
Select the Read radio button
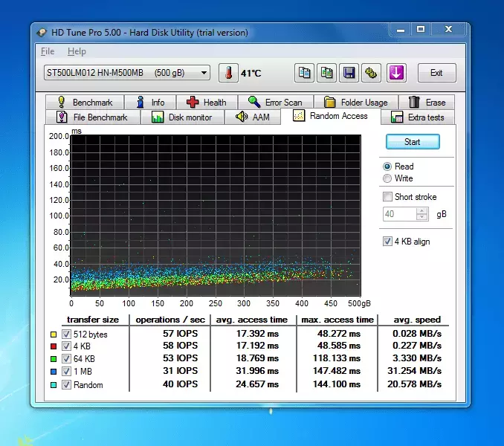(x=387, y=167)
